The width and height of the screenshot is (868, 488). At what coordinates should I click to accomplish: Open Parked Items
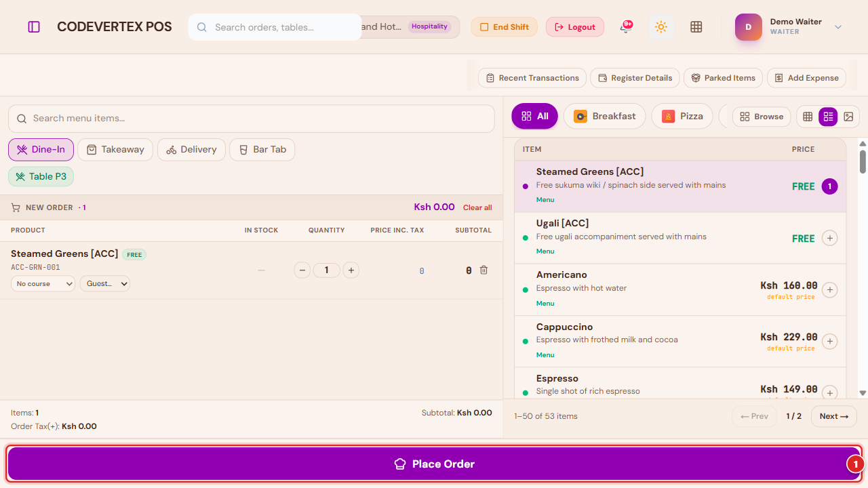pos(724,78)
